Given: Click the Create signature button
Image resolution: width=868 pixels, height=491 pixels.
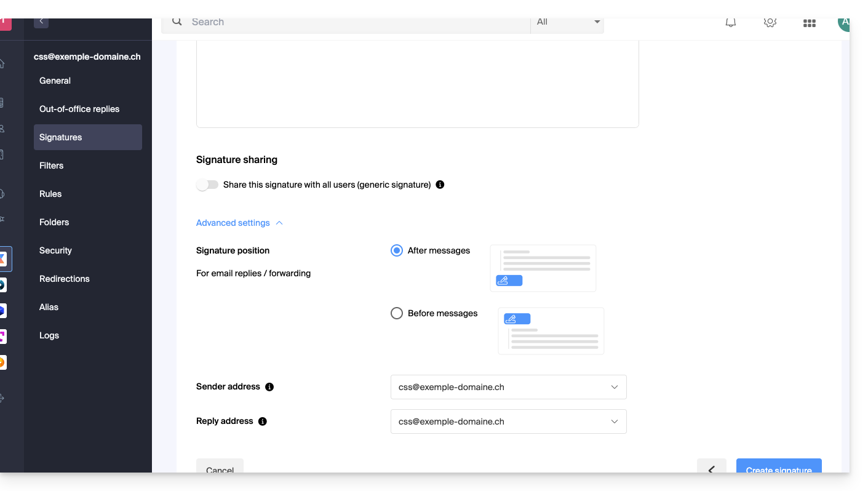Looking at the screenshot, I should tap(779, 467).
